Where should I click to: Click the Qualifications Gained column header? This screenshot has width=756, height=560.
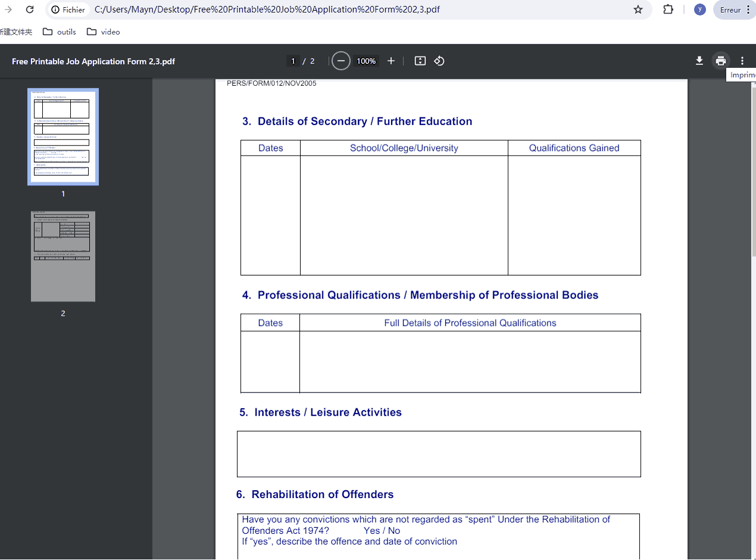point(574,148)
